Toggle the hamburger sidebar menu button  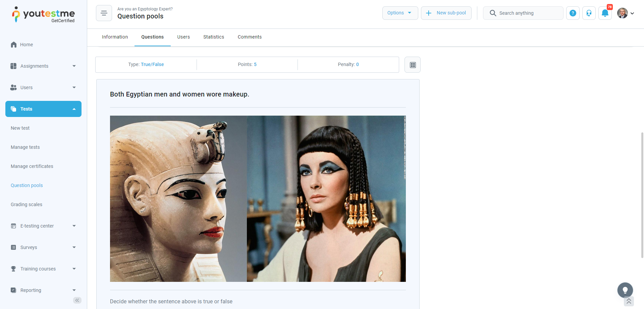coord(104,13)
